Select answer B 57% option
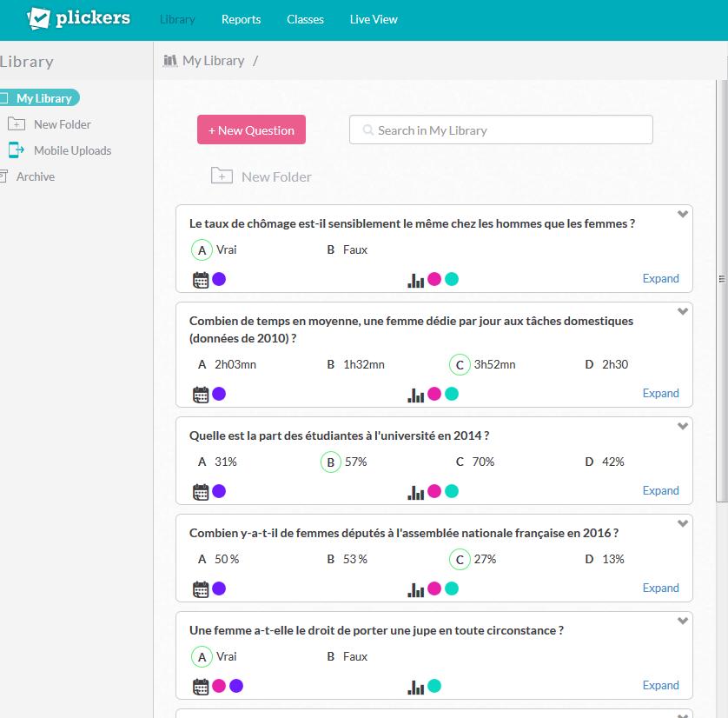The image size is (728, 718). pos(330,462)
